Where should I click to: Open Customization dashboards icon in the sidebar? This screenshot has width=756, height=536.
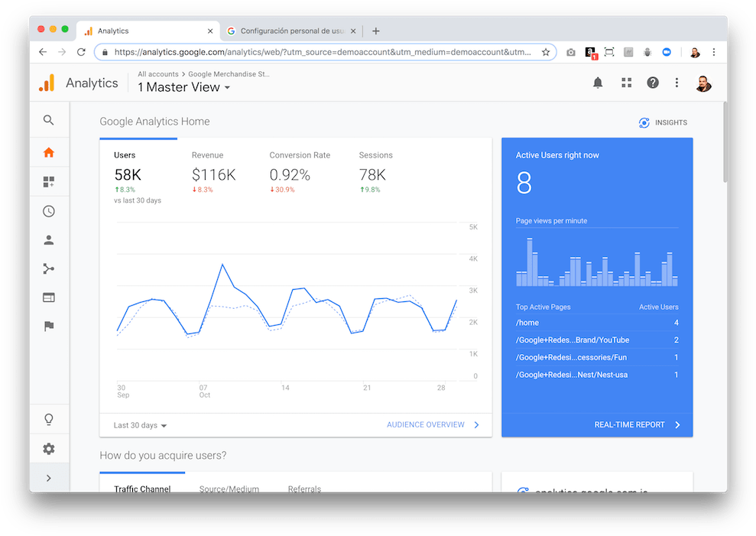49,181
